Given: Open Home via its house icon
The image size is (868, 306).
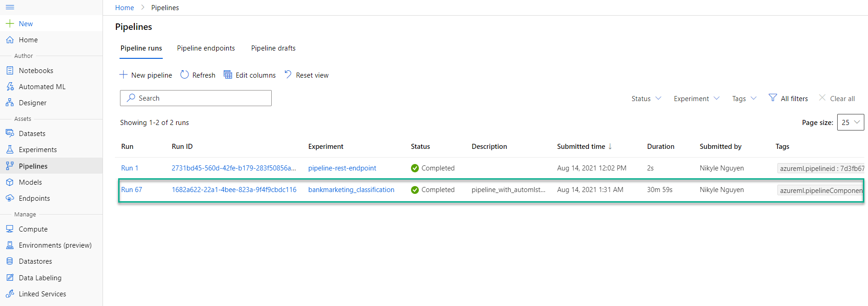Looking at the screenshot, I should tap(10, 40).
